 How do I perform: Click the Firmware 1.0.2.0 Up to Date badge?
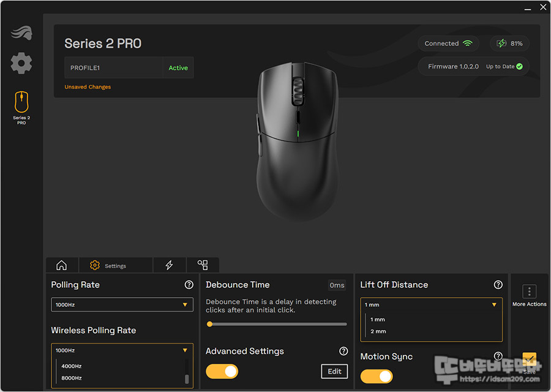coord(474,66)
